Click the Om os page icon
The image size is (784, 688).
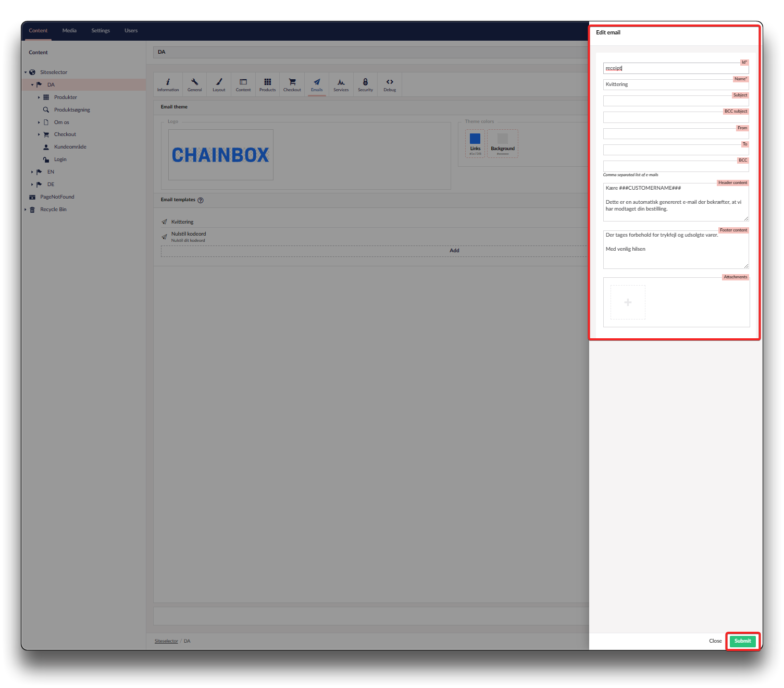46,122
